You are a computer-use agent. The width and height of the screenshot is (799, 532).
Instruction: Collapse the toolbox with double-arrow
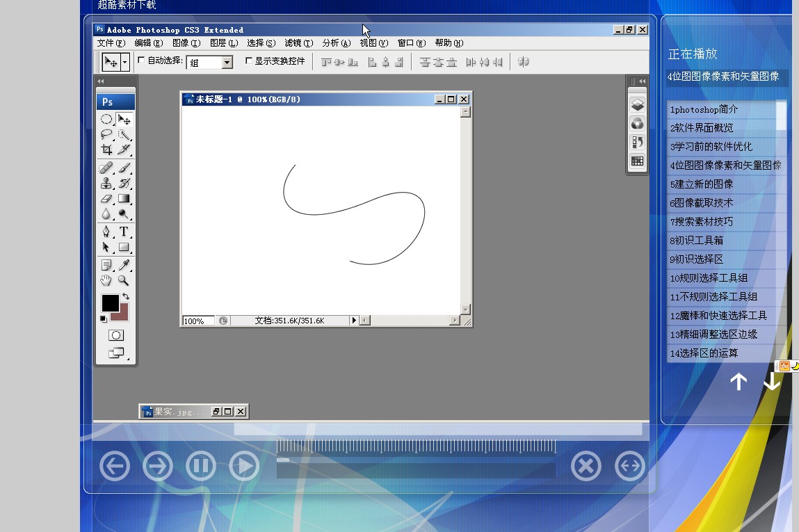pyautogui.click(x=101, y=81)
